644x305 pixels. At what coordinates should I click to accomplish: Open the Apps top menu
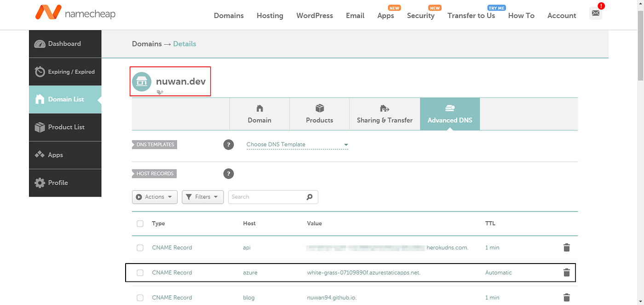385,15
